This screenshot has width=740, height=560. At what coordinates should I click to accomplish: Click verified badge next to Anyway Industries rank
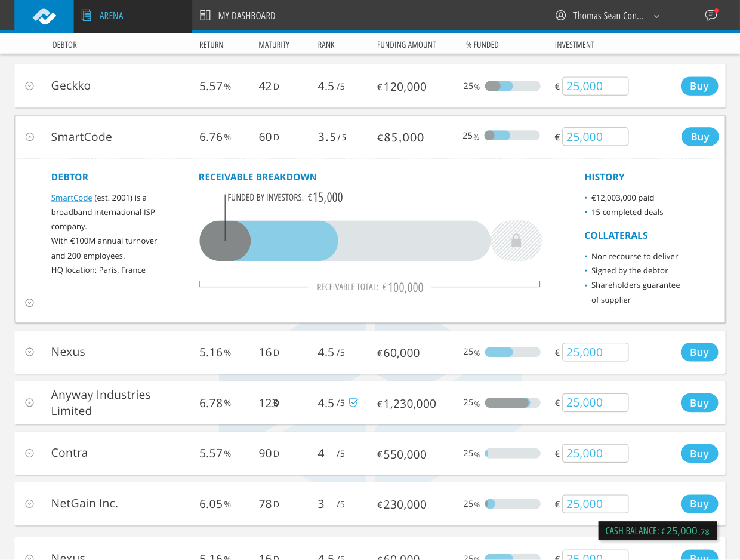[353, 402]
